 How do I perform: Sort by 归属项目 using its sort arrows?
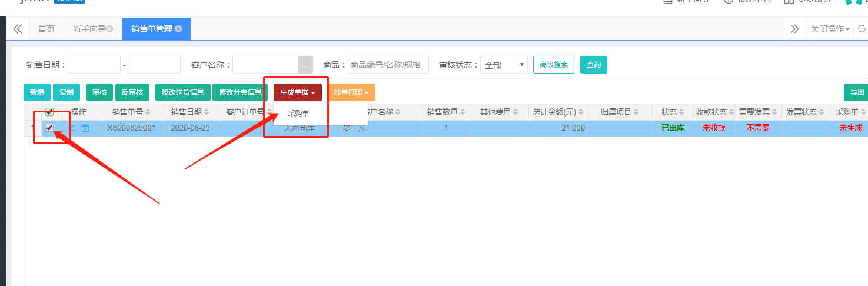point(636,112)
